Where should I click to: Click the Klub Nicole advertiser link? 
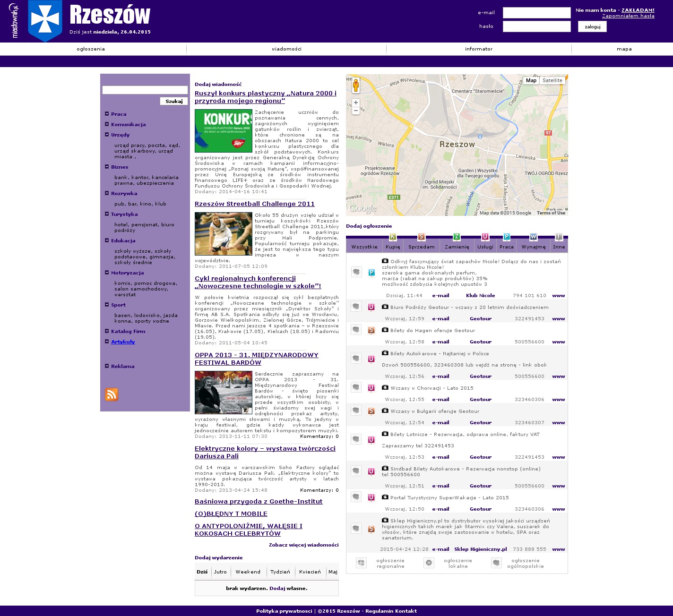click(480, 296)
